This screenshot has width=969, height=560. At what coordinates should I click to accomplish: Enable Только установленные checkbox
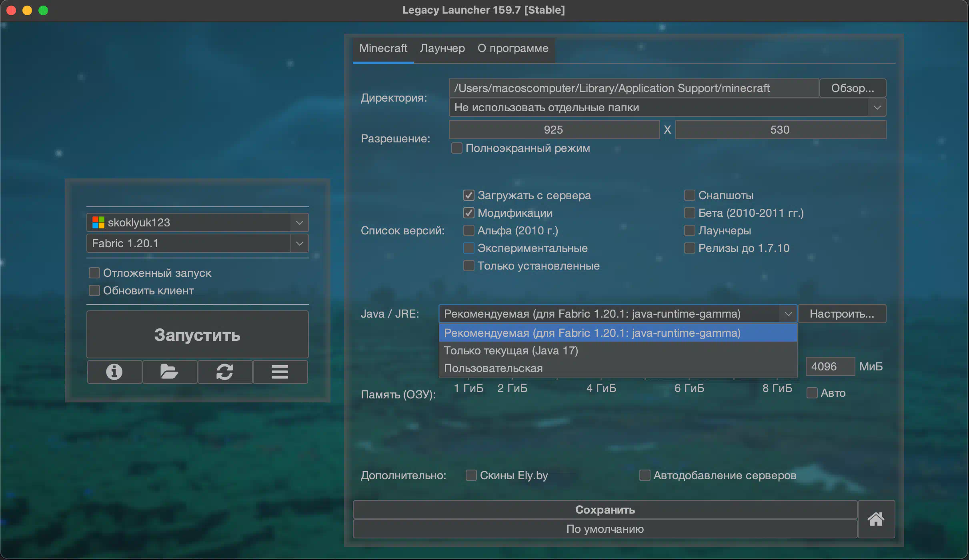[x=468, y=266]
